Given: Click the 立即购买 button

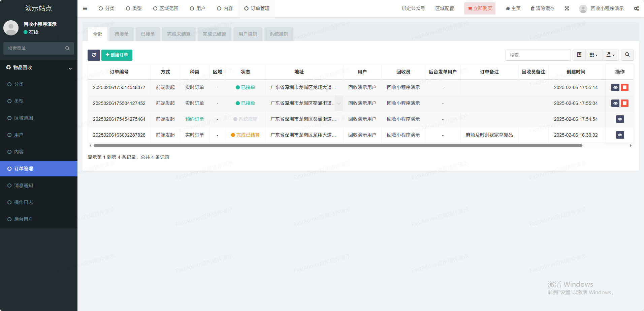Looking at the screenshot, I should pyautogui.click(x=480, y=8).
